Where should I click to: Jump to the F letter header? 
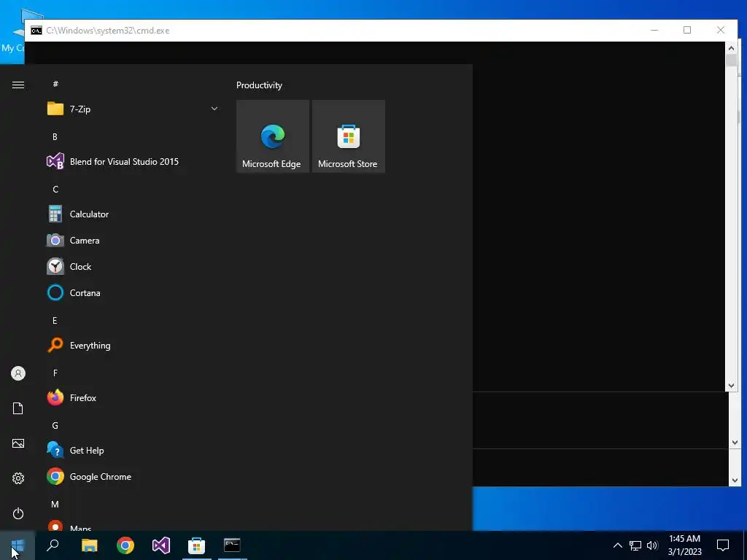point(55,373)
